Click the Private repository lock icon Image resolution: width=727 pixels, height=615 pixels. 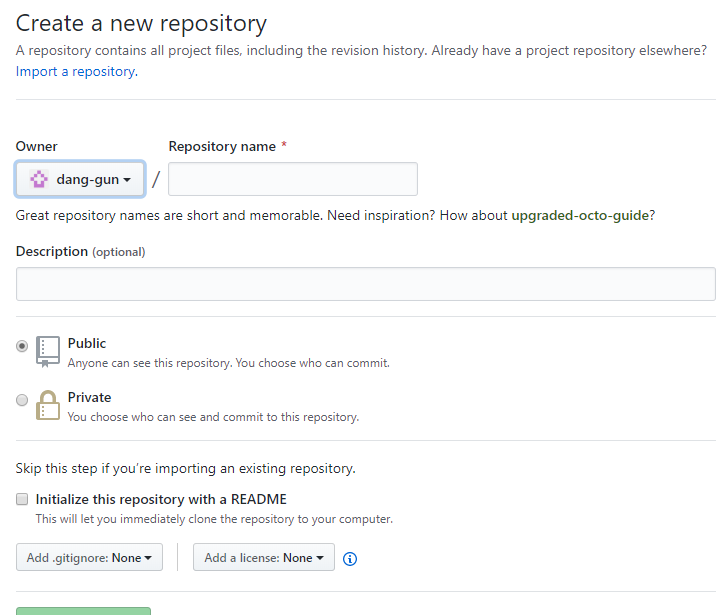click(x=48, y=405)
